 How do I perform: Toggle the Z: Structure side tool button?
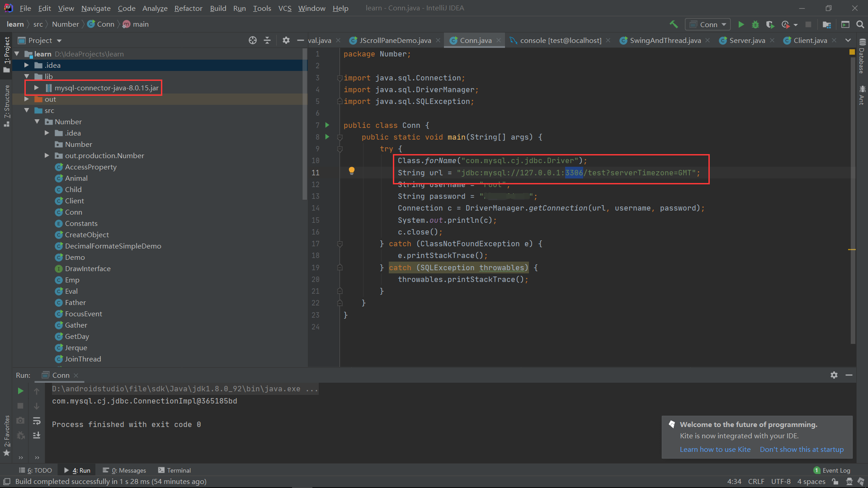(7, 106)
